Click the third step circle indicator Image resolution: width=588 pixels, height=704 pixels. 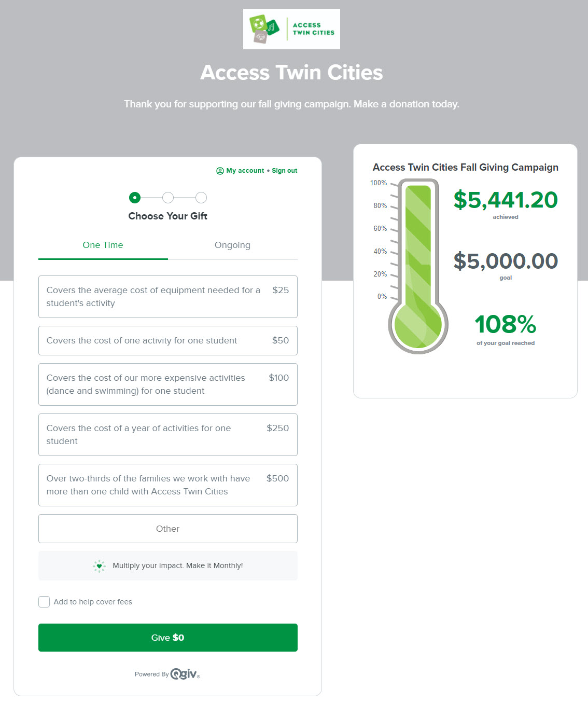(201, 198)
